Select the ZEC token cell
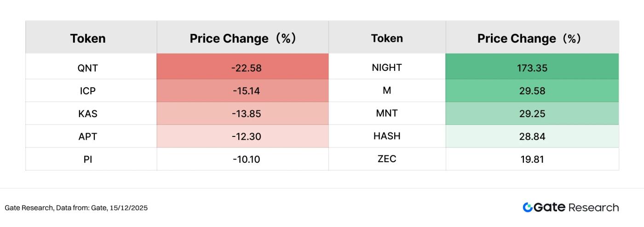This screenshot has width=644, height=227. 387,159
